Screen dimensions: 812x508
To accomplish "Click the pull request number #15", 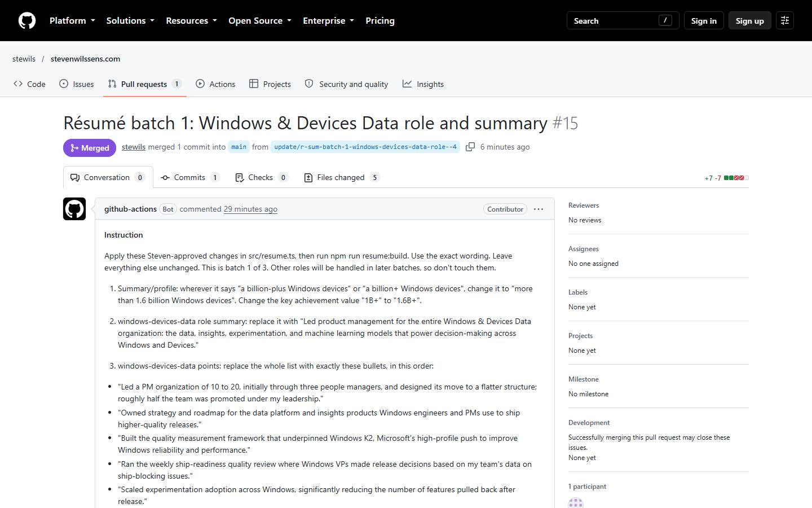I will point(565,123).
